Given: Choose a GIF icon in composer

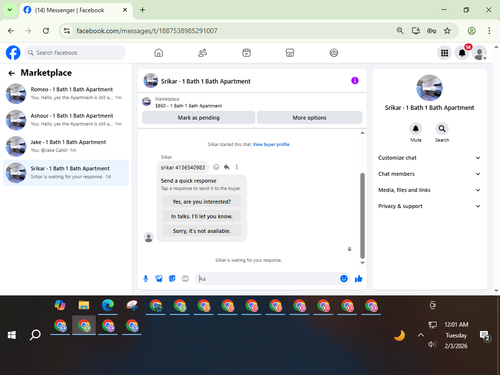Looking at the screenshot, I should [x=185, y=279].
